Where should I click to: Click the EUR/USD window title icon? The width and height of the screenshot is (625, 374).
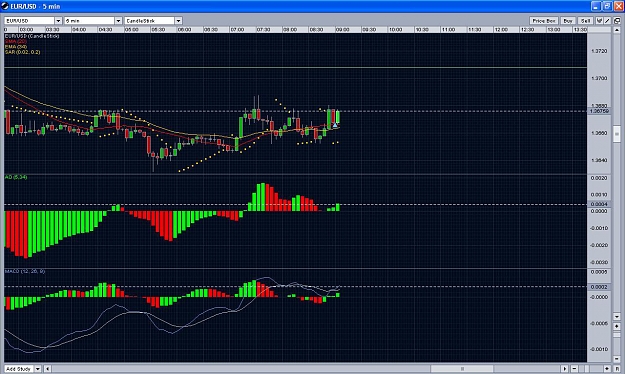[x=5, y=6]
